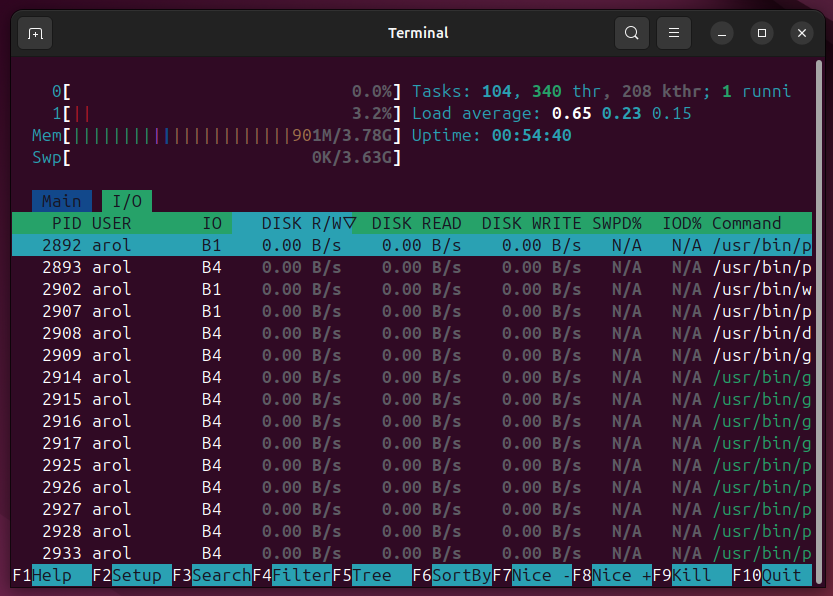The width and height of the screenshot is (833, 596).
Task: Close the Terminal window
Action: point(802,33)
